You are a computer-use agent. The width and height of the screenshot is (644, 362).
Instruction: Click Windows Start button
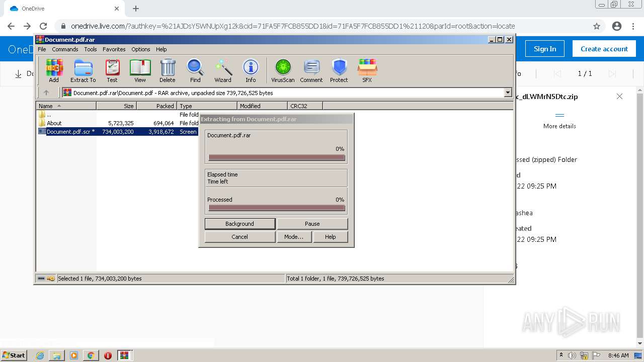[x=14, y=355]
